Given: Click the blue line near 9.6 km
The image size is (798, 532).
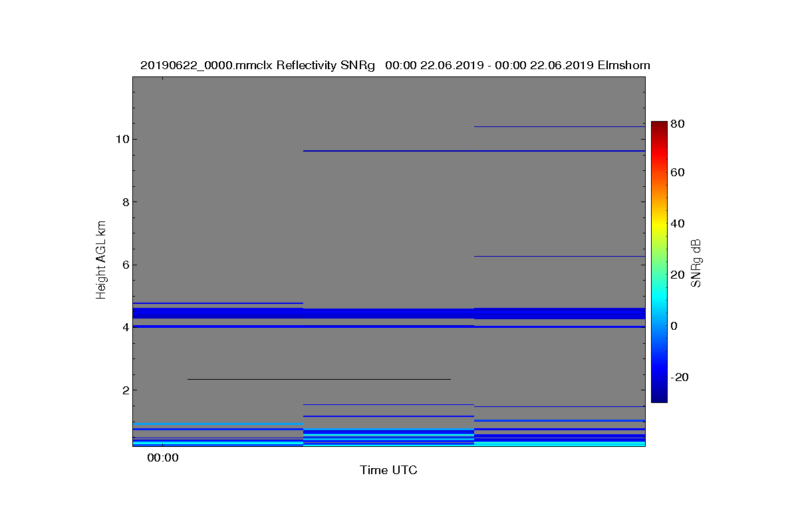Looking at the screenshot, I should (x=473, y=151).
